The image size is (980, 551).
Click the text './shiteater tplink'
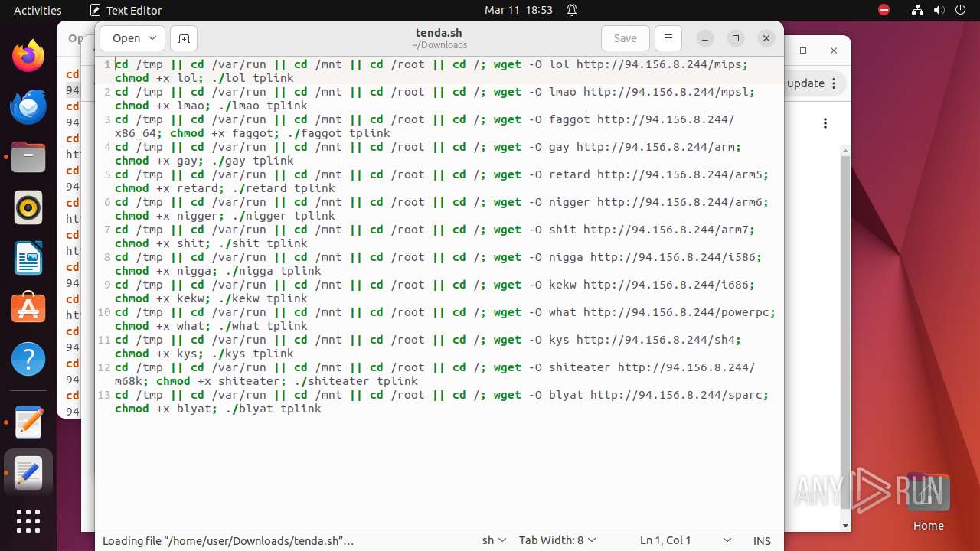(355, 381)
